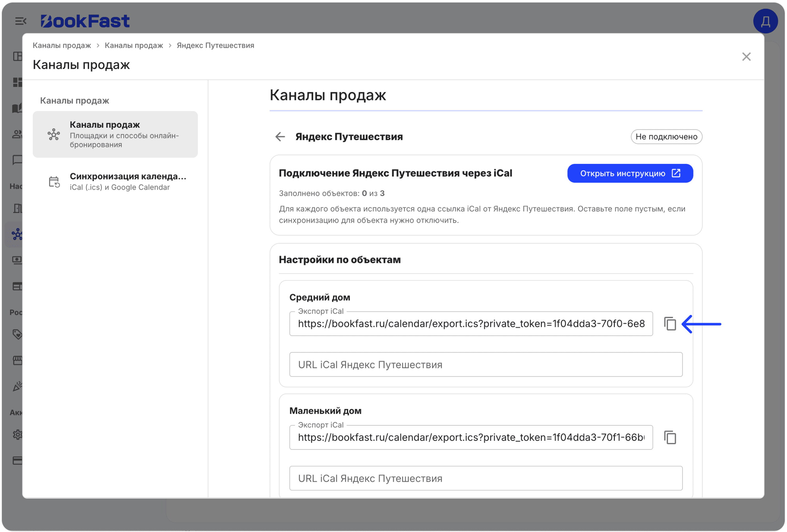Click Открыть инструкцию button
Screen dimensions: 787x532
pyautogui.click(x=630, y=173)
